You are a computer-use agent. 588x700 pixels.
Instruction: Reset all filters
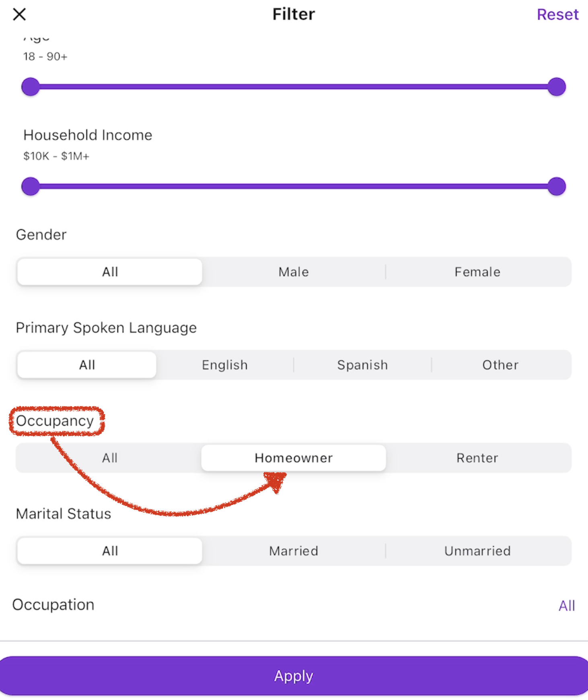557,14
